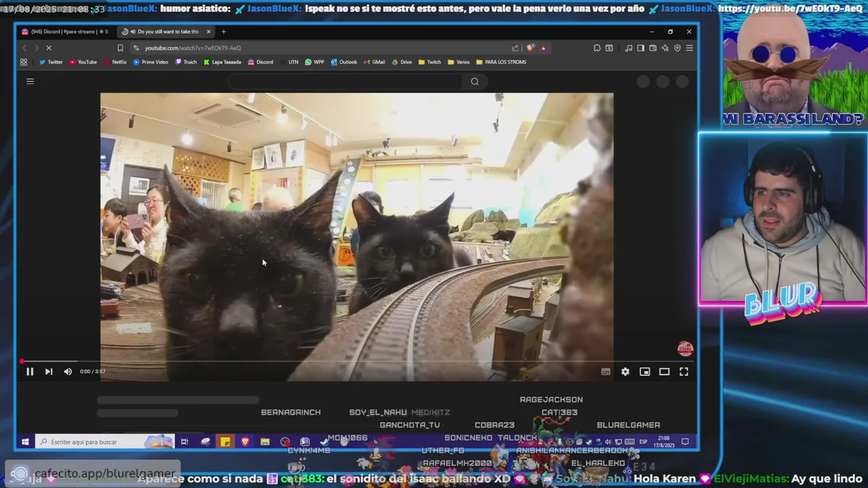868x488 pixels.
Task: Bookmark this page via bookmark icon
Action: coord(120,48)
